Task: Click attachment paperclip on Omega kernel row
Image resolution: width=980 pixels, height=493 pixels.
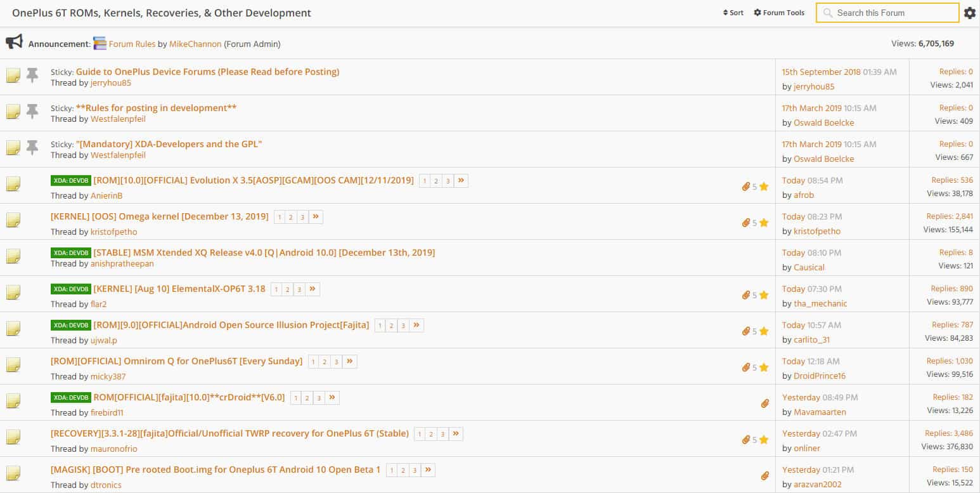Action: 746,223
